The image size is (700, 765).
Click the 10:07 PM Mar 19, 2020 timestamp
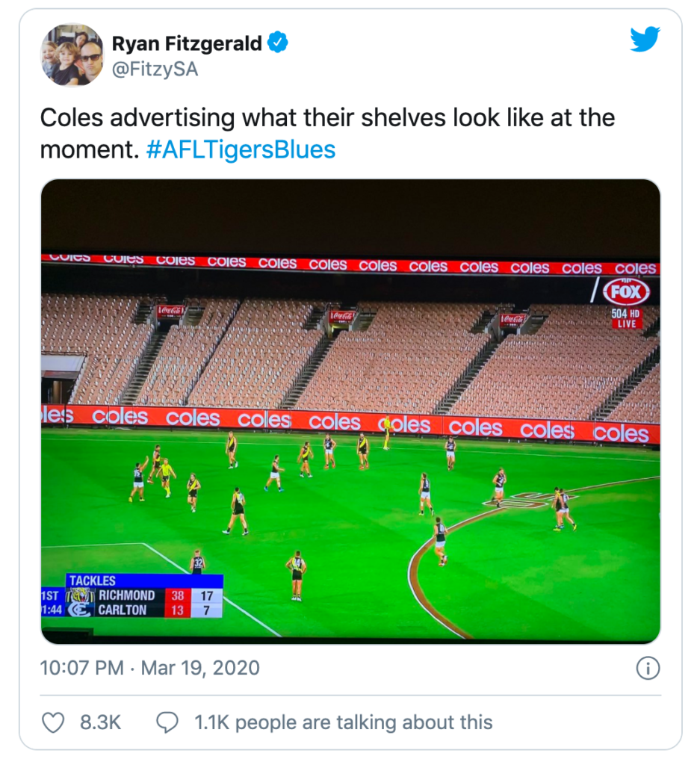[149, 668]
